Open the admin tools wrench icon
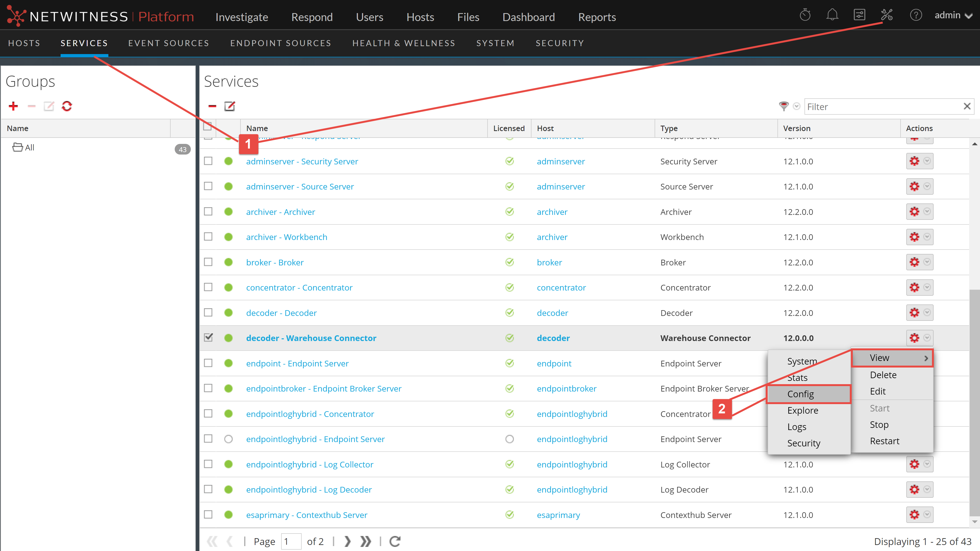 [886, 15]
